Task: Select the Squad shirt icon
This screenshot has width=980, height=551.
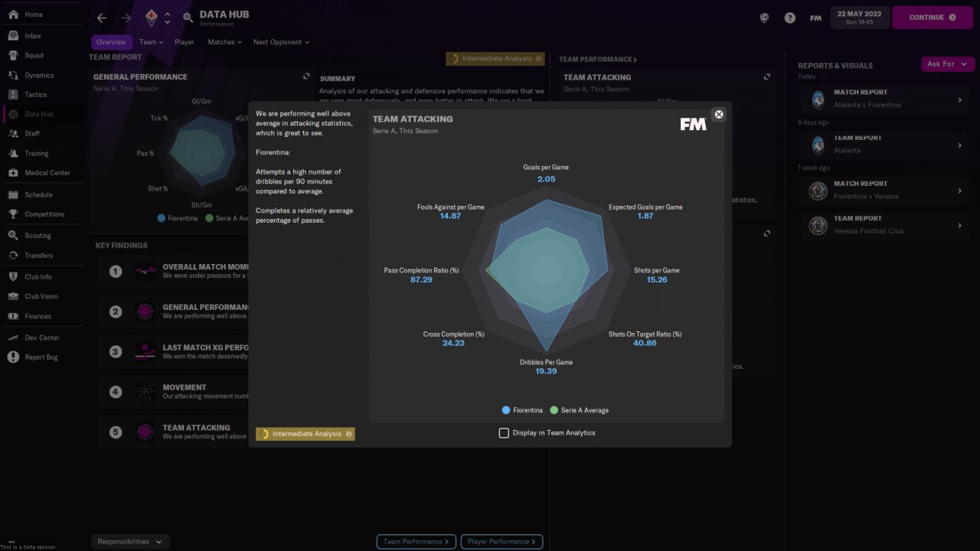Action: (x=13, y=56)
